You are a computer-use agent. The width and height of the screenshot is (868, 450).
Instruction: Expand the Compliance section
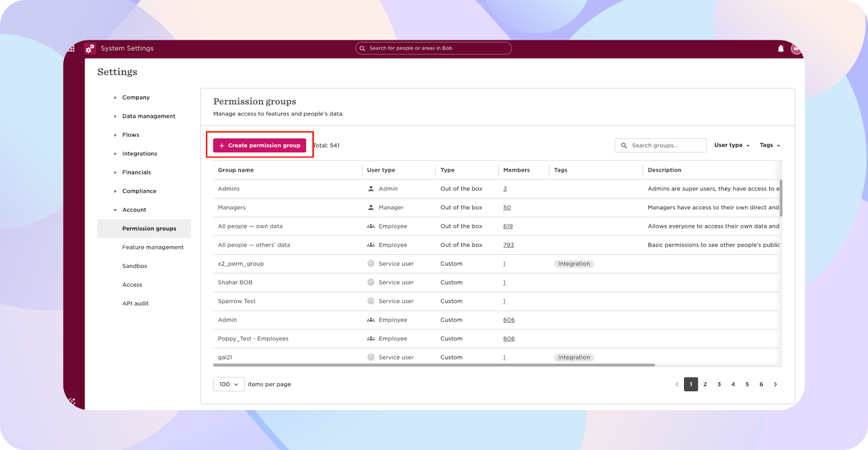[x=115, y=191]
